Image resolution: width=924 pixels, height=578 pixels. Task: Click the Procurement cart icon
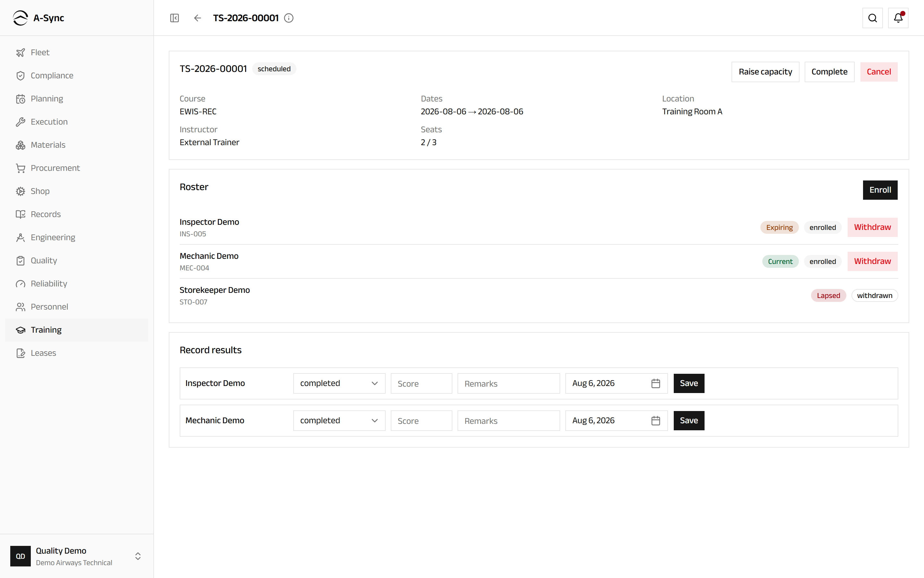pos(21,168)
